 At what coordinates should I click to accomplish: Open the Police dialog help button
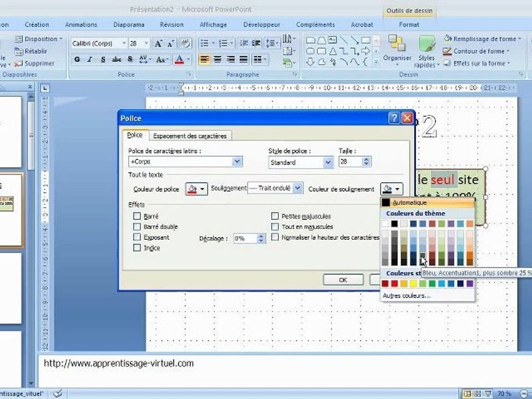(393, 118)
